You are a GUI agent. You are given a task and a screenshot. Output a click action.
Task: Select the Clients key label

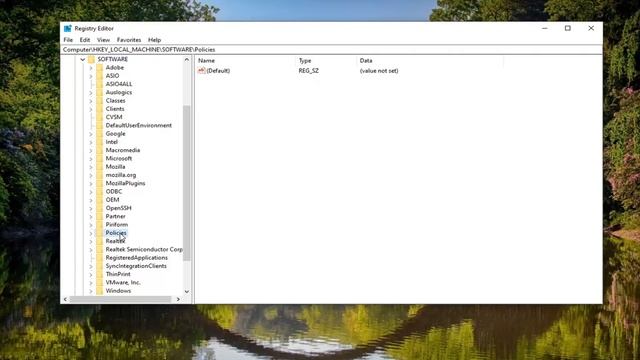(115, 109)
